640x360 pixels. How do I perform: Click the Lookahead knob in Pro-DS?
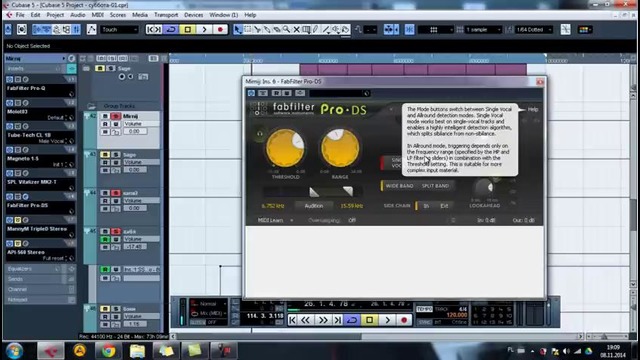484,188
